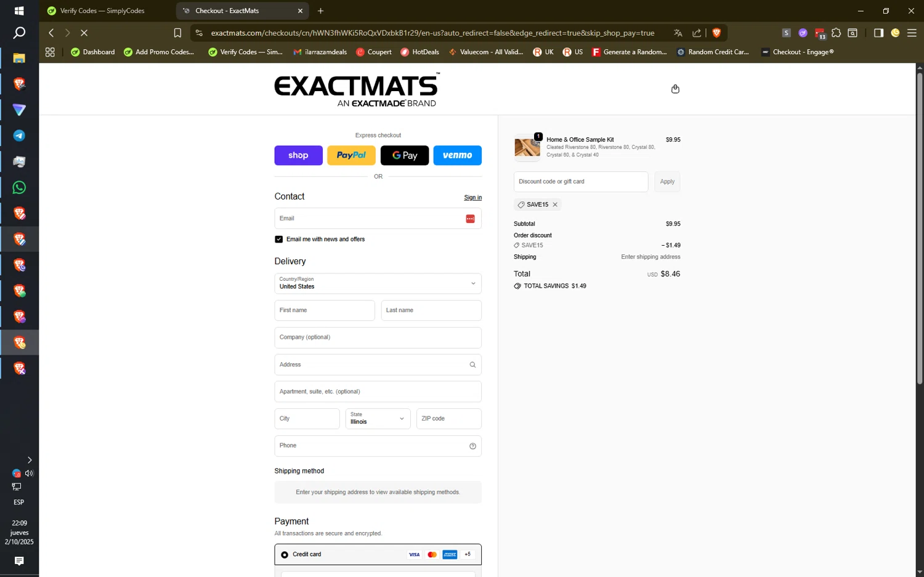Click the ESP keyboard language indicator
924x577 pixels.
(x=19, y=502)
